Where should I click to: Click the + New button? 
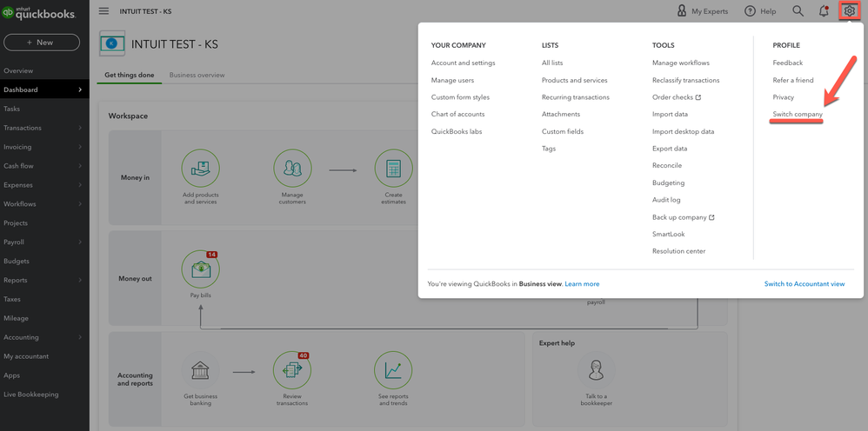coord(42,42)
